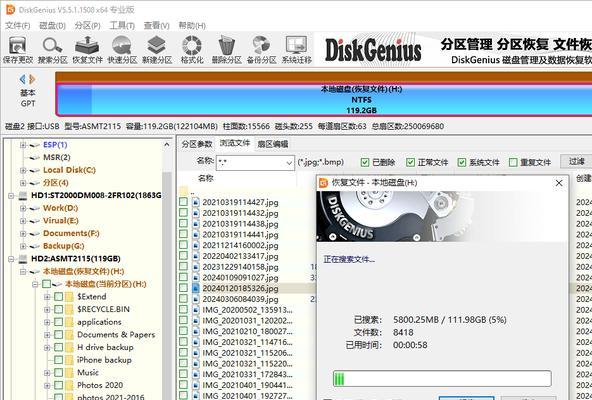Image resolution: width=592 pixels, height=400 pixels.
Task: Choose the 格式化 format icon
Action: 192,49
